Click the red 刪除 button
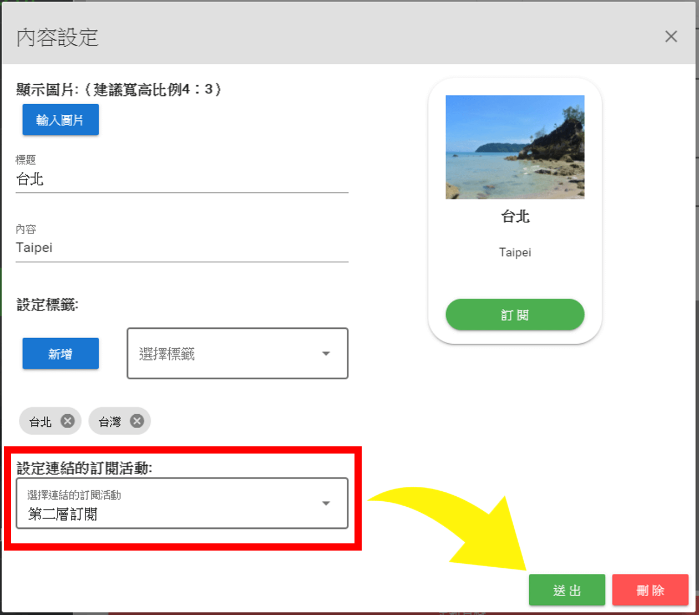Image resolution: width=699 pixels, height=616 pixels. (650, 590)
